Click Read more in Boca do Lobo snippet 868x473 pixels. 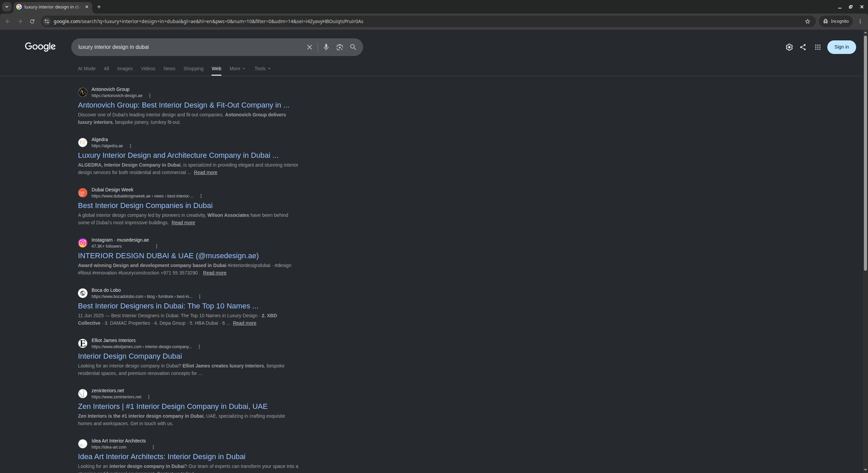point(244,323)
